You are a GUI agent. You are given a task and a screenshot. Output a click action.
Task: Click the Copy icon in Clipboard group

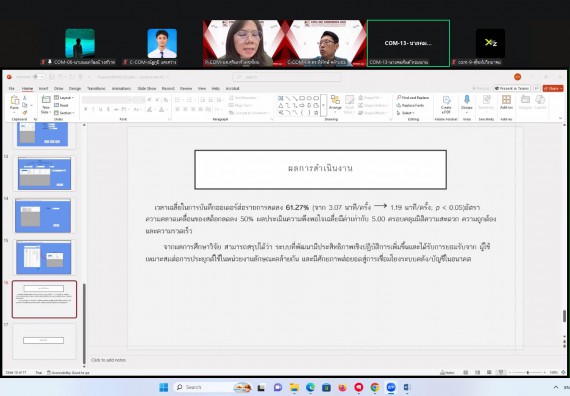[x=25, y=105]
